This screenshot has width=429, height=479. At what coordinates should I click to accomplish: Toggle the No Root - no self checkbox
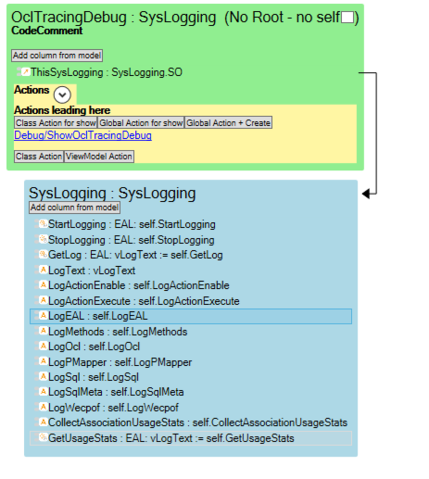tap(347, 17)
